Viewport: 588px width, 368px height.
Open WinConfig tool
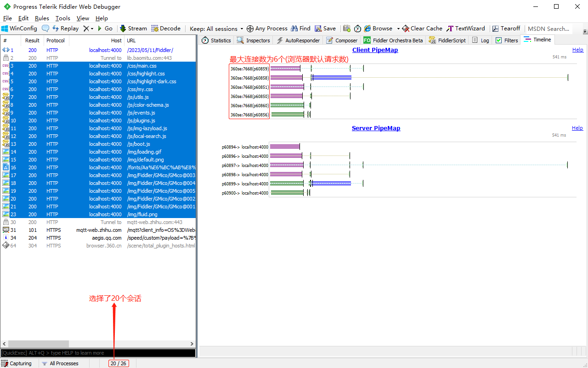19,29
